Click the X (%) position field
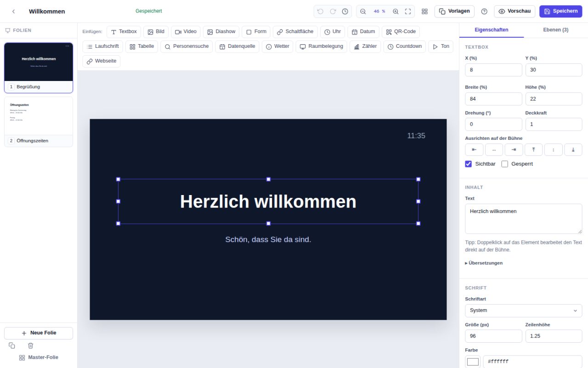Viewport: 588px width, 368px height. click(x=493, y=70)
